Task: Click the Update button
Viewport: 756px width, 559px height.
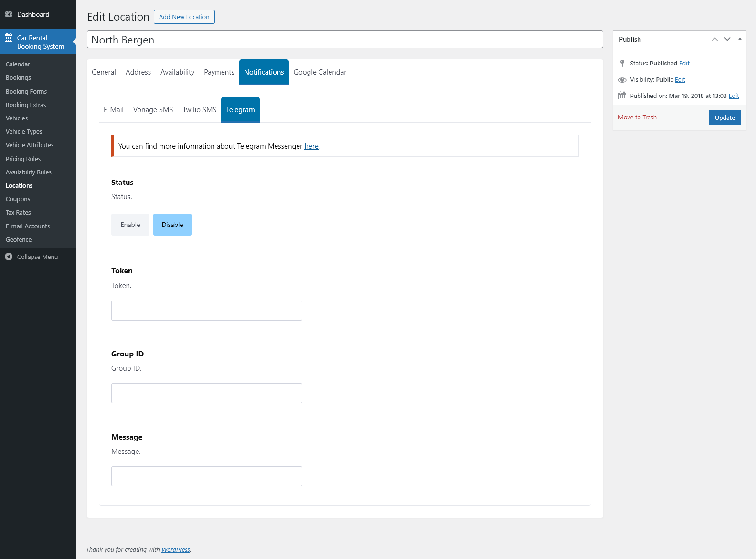Action: click(x=725, y=118)
